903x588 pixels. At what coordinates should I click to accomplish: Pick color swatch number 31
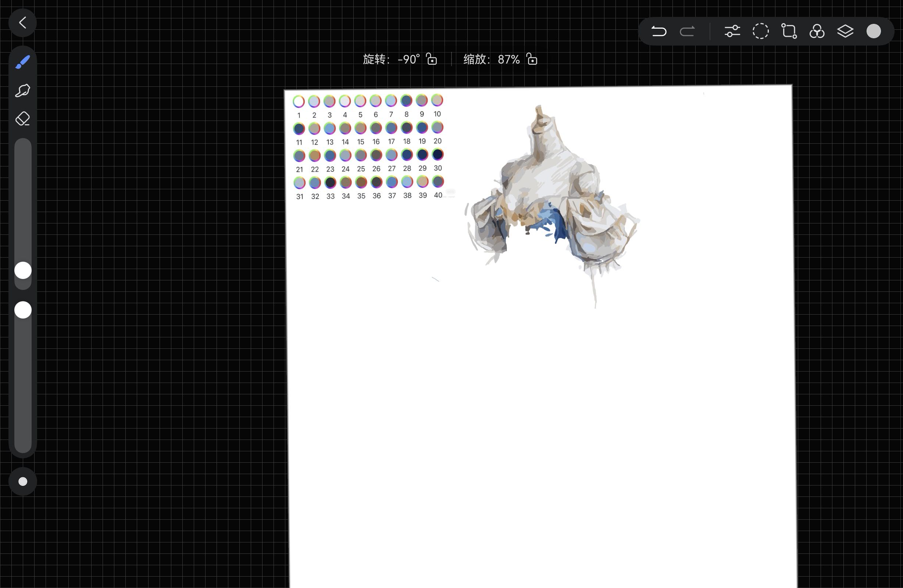point(299,183)
